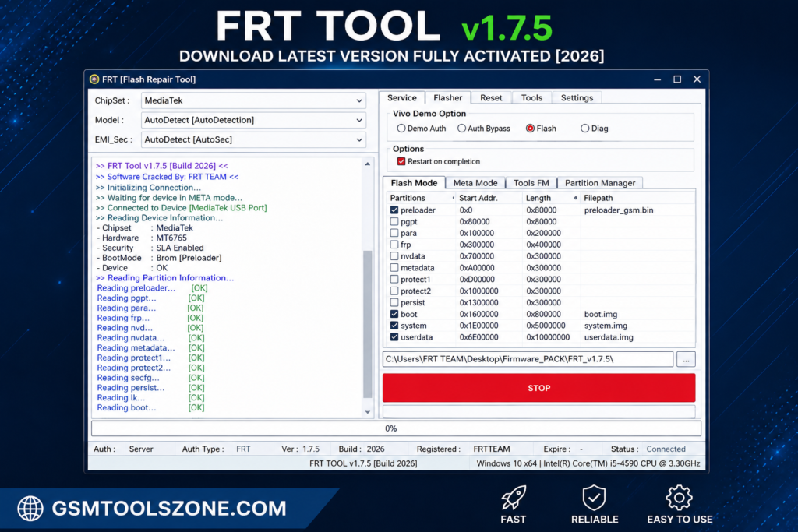Click the log panel scrollbar thumb
This screenshot has height=532, width=798.
pos(368,324)
